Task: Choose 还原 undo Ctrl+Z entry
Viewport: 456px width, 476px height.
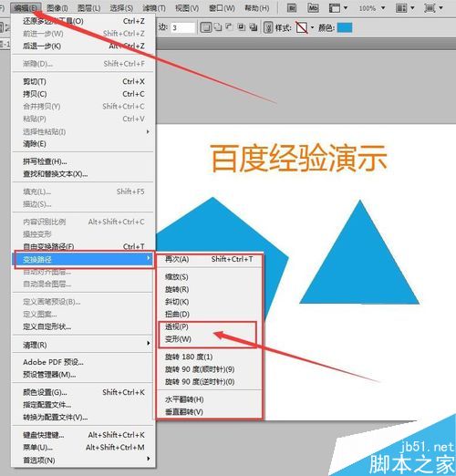Action: [84, 21]
